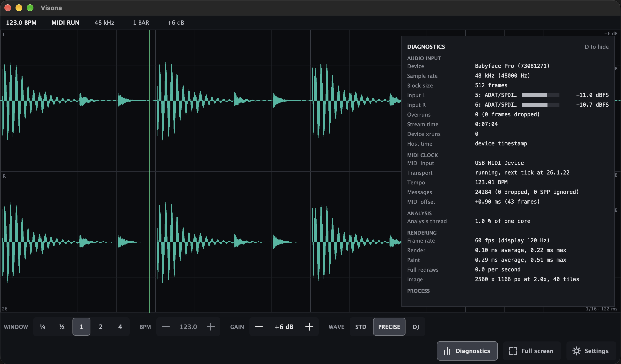Click the BPM value field 123.0
621x364 pixels.
click(x=188, y=327)
